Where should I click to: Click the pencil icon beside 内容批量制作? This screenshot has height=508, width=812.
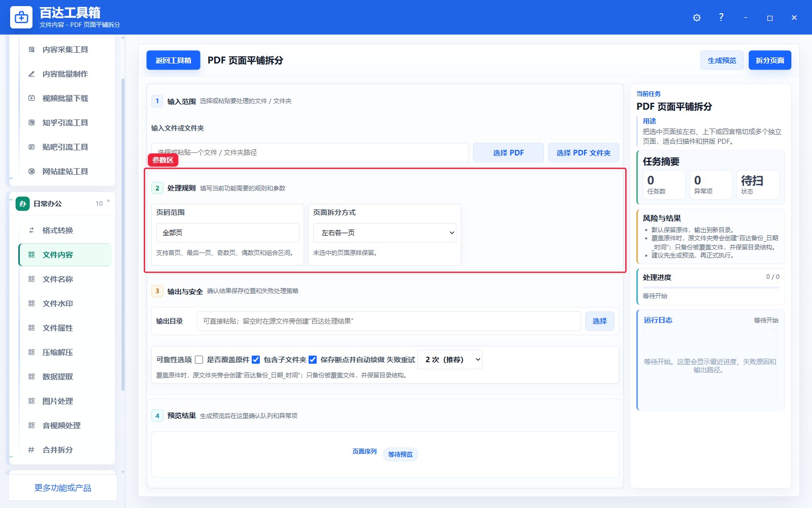pyautogui.click(x=31, y=74)
